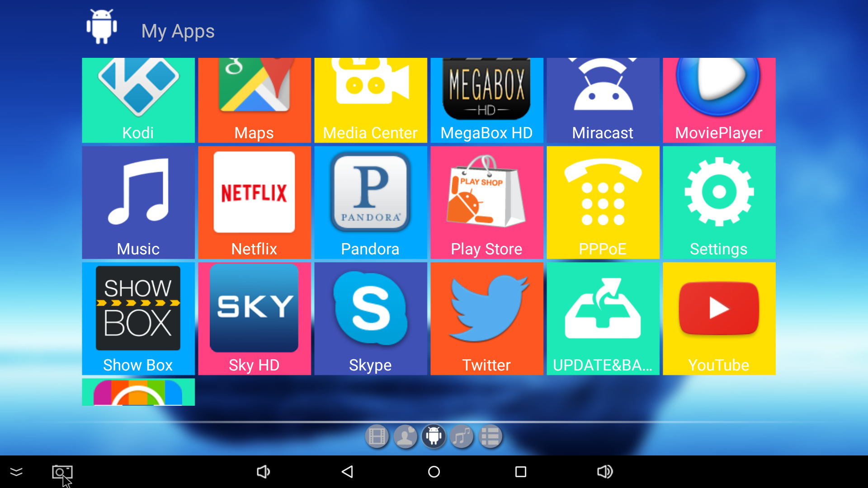Open the Pandora app tile
This screenshot has width=868, height=488.
370,202
